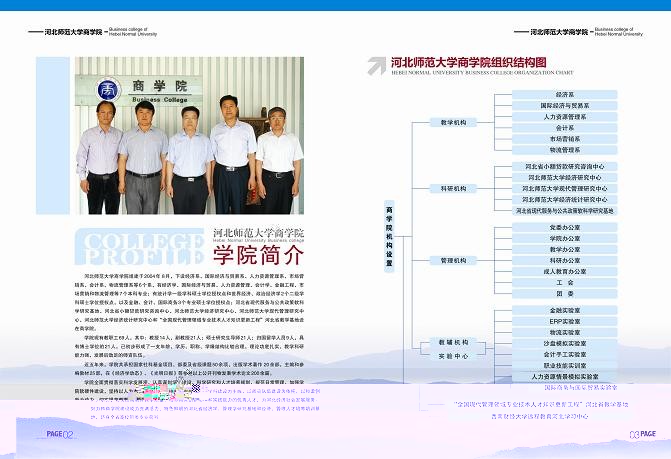
Task: Click the 教学机构 node
Action: click(453, 122)
